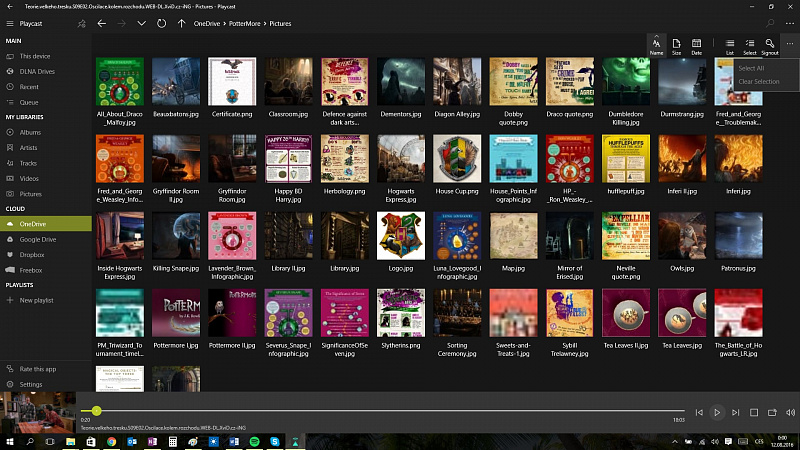This screenshot has width=800, height=450.
Task: Toggle Select mode in toolbar
Action: (749, 46)
